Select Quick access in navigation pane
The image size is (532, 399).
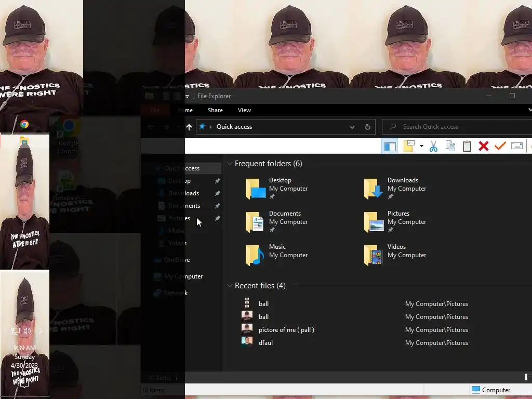tap(181, 168)
